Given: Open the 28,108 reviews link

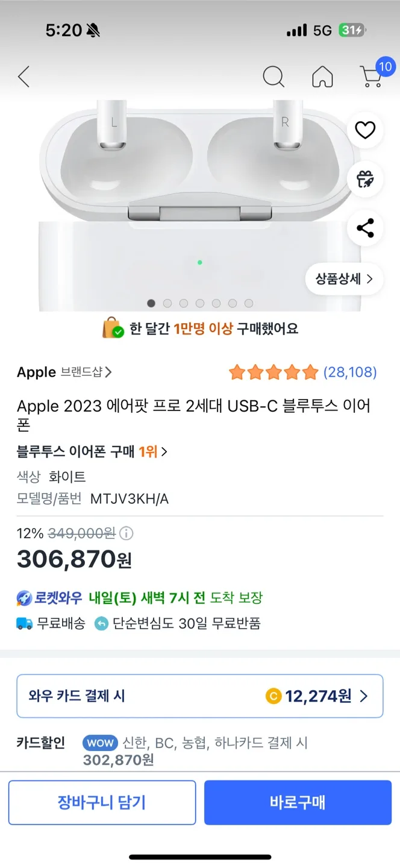Looking at the screenshot, I should (350, 373).
